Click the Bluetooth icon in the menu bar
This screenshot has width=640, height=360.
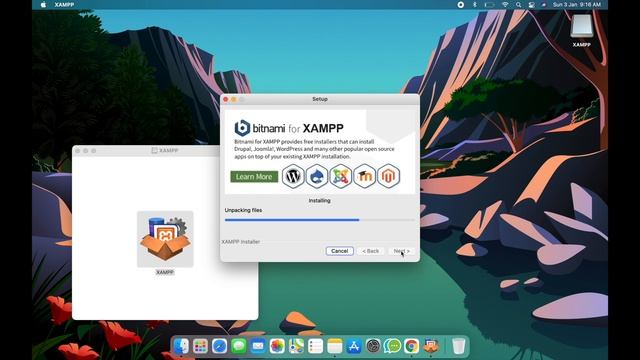click(x=475, y=4)
